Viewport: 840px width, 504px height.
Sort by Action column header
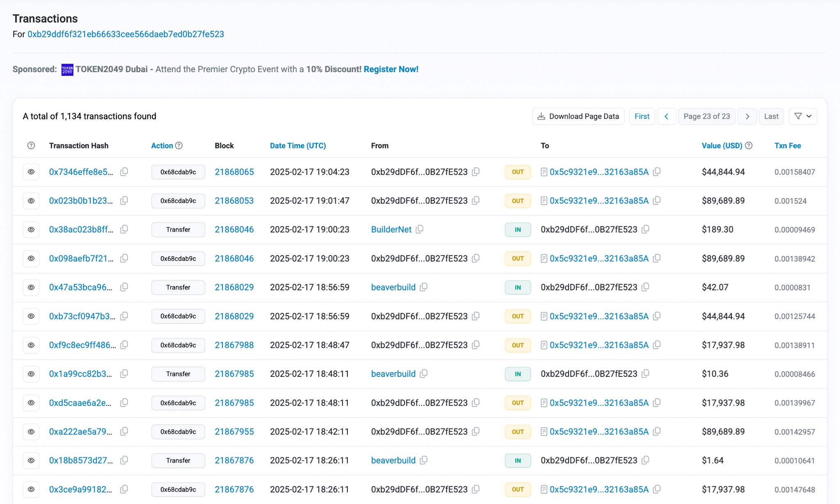[162, 146]
